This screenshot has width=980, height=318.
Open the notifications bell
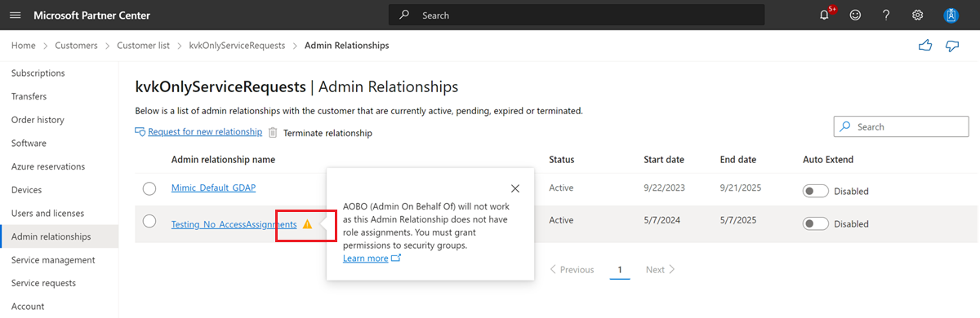pos(825,15)
